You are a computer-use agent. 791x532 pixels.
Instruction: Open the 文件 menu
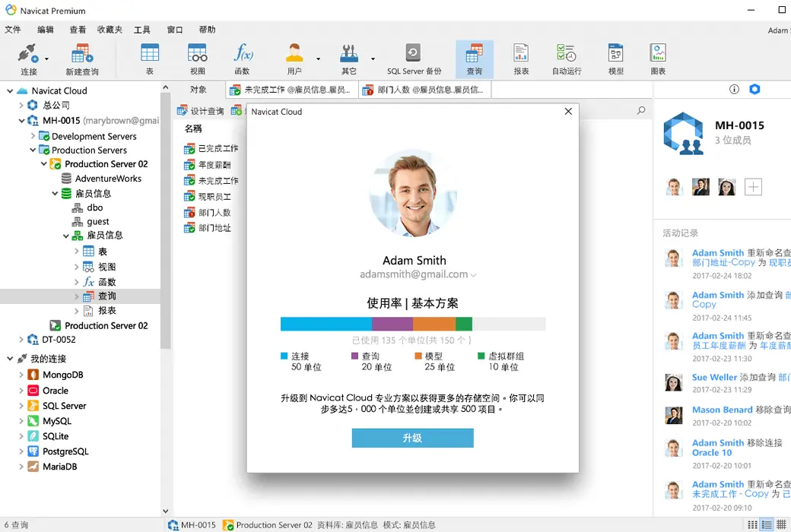point(13,30)
